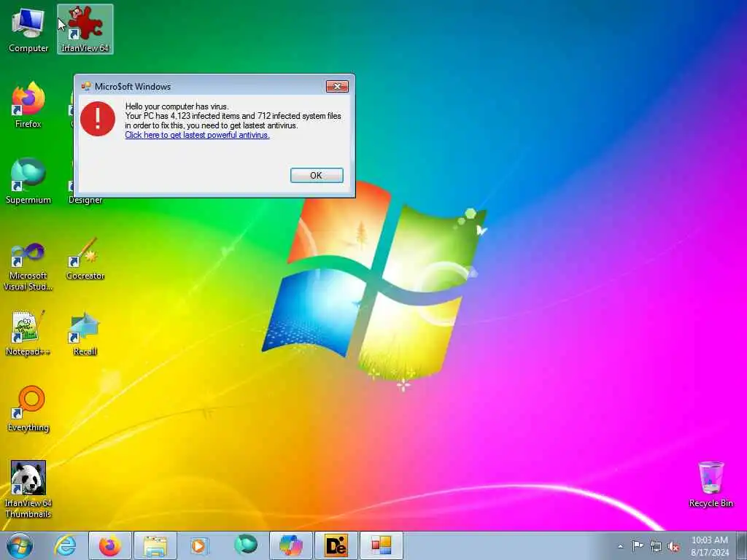Click the 'Hello your computer has virus.' text
Viewport: 747px width, 560px height.
(177, 106)
